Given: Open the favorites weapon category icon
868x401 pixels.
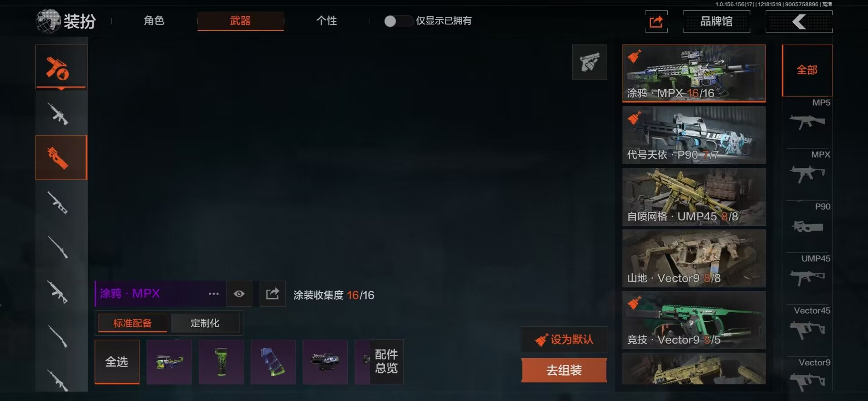Looking at the screenshot, I should tap(61, 67).
